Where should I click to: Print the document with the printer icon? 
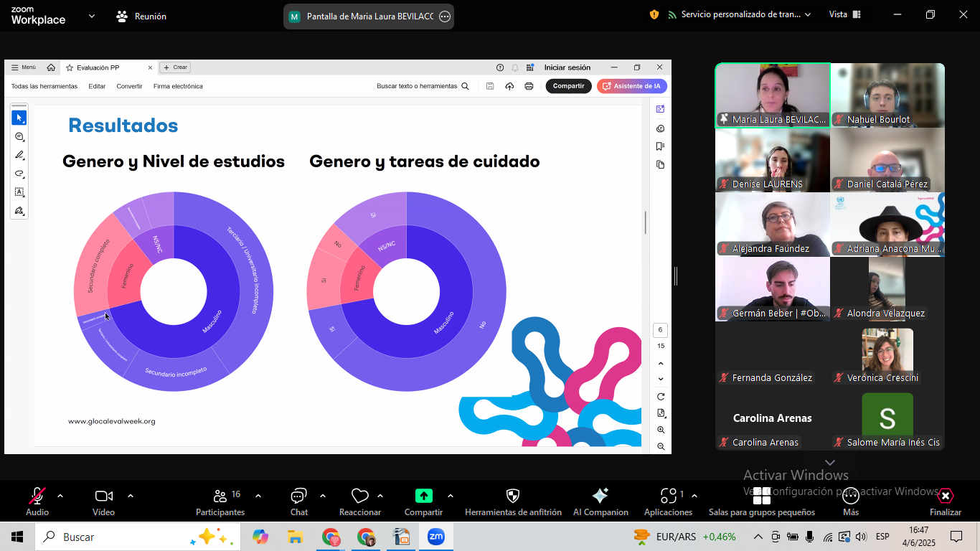[529, 86]
